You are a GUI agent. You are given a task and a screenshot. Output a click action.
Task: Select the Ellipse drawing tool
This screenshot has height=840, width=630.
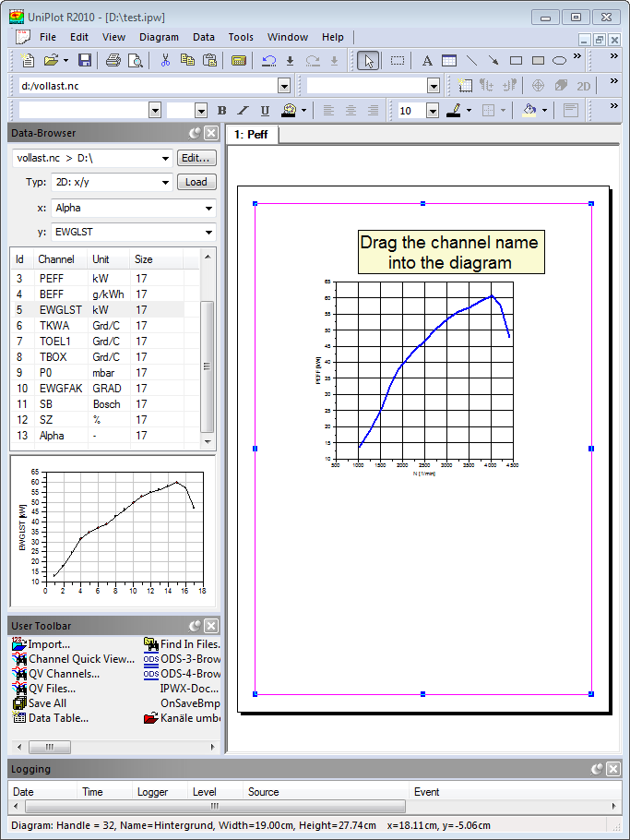tap(560, 61)
